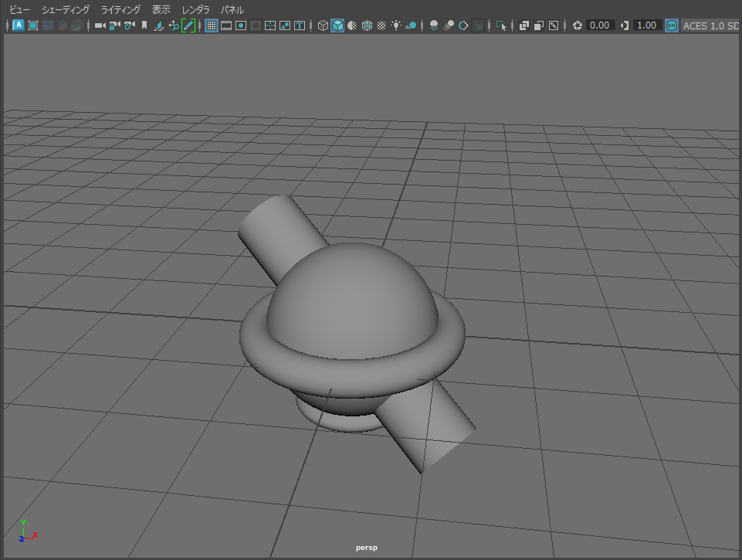This screenshot has width=742, height=560.
Task: Click the Isolate Select icon
Action: [x=501, y=25]
